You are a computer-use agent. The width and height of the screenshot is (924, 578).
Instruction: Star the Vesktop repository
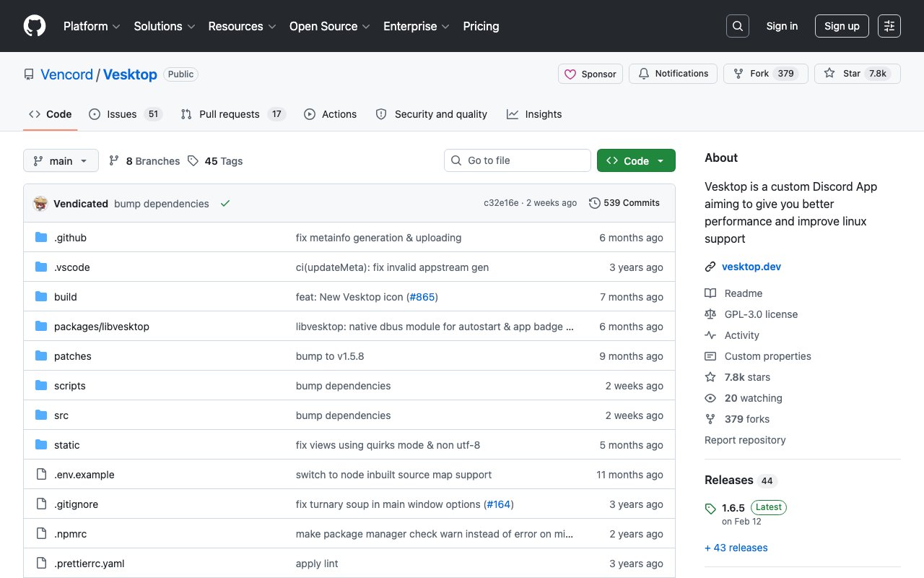[858, 74]
